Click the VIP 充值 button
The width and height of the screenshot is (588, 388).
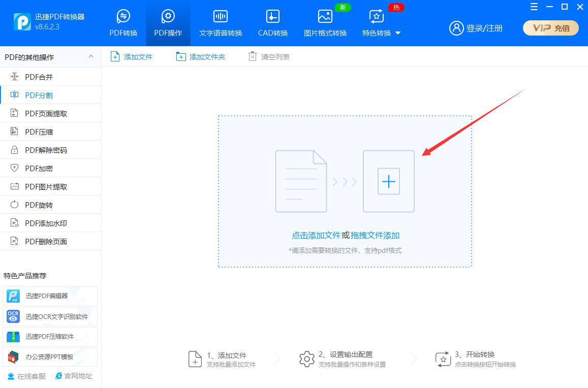pos(550,28)
